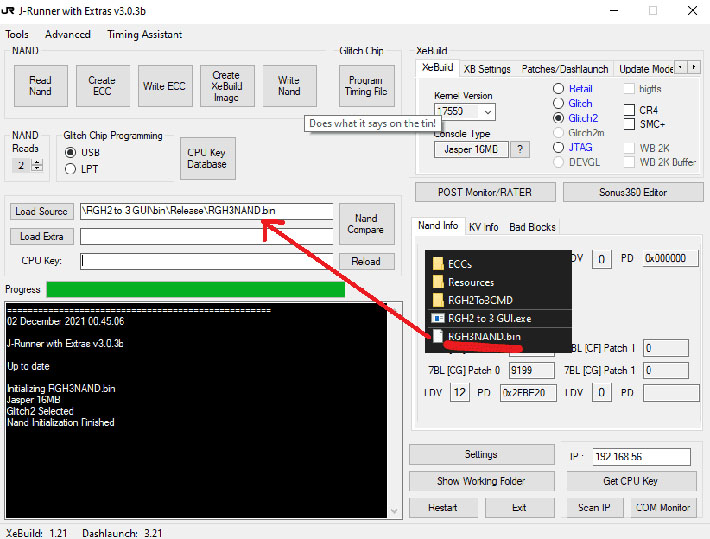The height and width of the screenshot is (539, 710).
Task: Enable the CR4 checkbox
Action: click(x=629, y=110)
